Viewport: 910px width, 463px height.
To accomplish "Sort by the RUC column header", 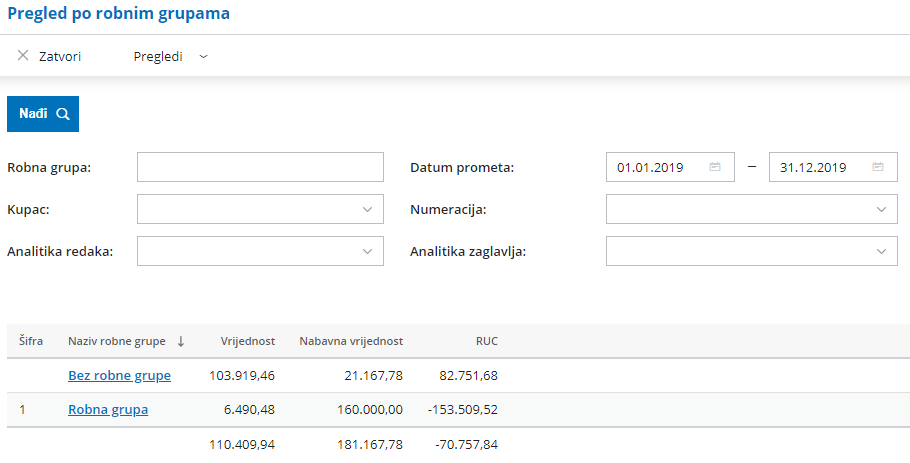I will pos(487,341).
